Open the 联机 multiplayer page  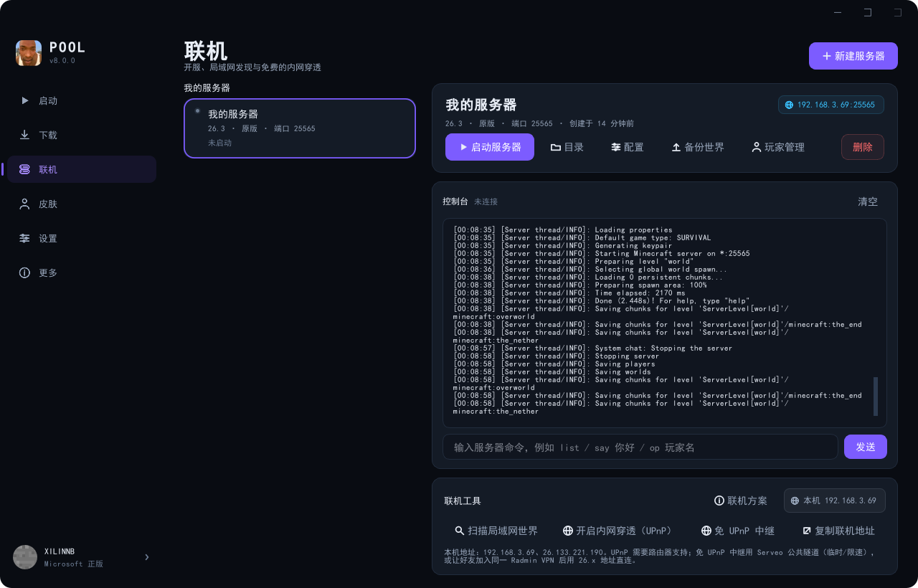[x=82, y=170]
